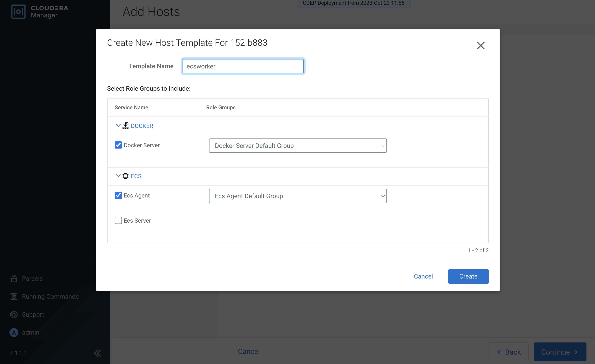Image resolution: width=595 pixels, height=364 pixels.
Task: Uncheck the Ecs Agent checkbox
Action: (x=118, y=195)
